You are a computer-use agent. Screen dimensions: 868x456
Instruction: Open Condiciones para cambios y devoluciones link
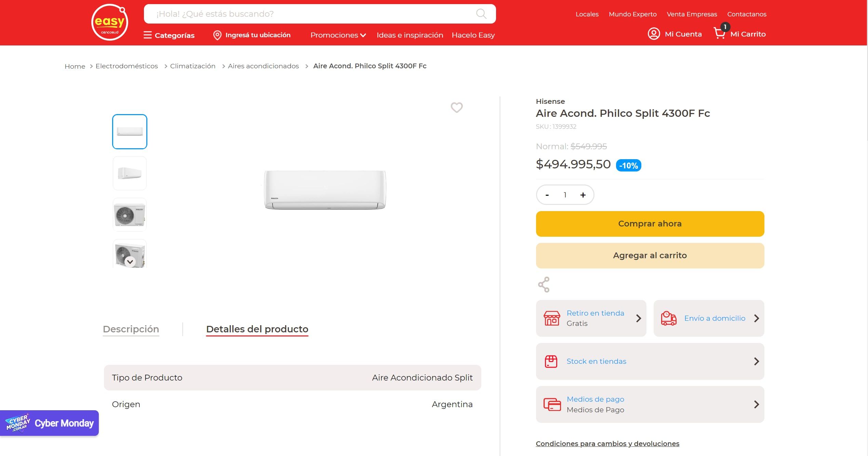click(607, 443)
